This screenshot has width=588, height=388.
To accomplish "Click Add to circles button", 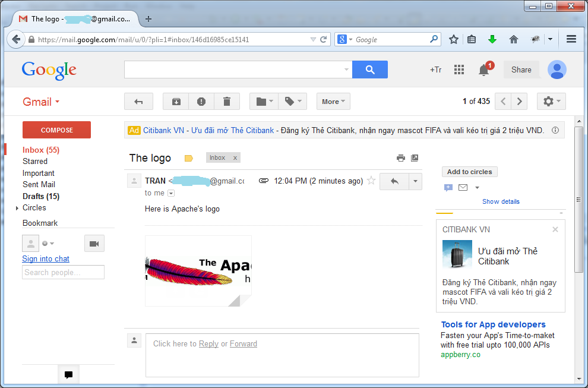I will point(469,172).
